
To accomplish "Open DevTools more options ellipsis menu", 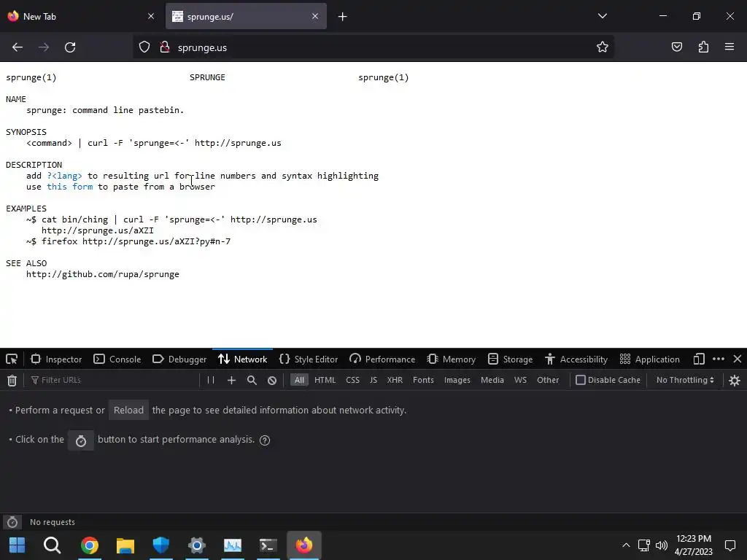I will (719, 359).
